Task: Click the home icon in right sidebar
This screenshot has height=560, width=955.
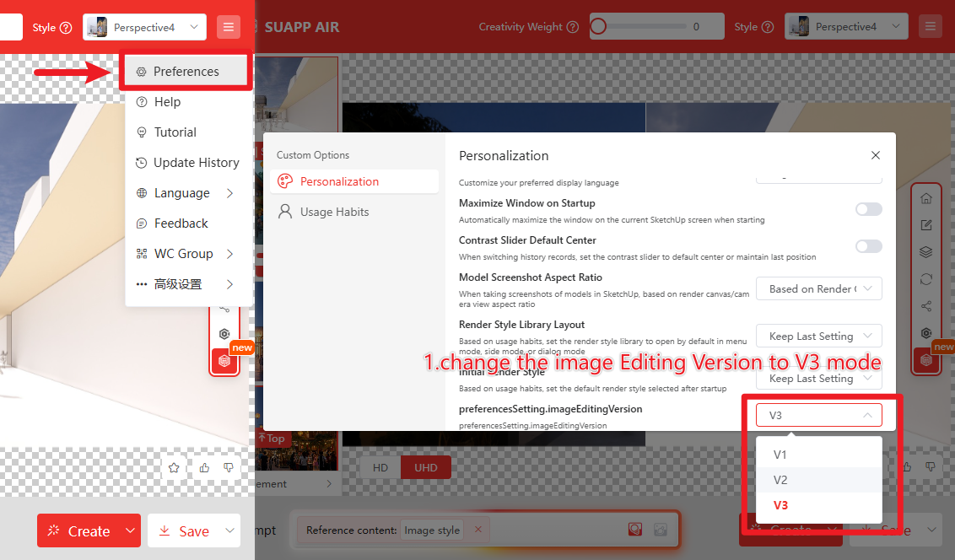Action: pos(925,198)
